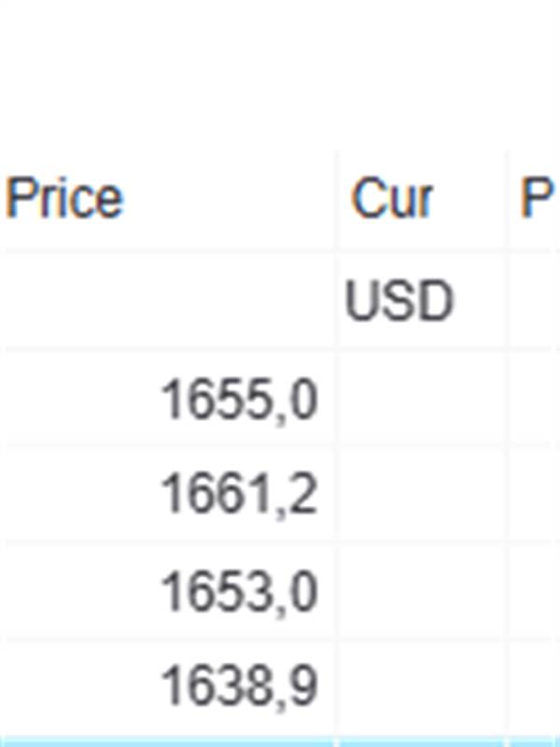Select the 1655,0 price cell
560x747 pixels.
click(239, 400)
